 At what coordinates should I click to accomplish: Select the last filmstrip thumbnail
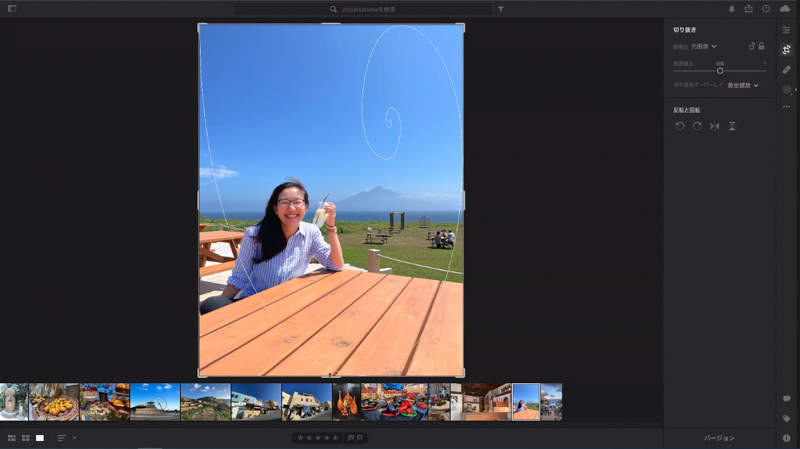(x=552, y=402)
